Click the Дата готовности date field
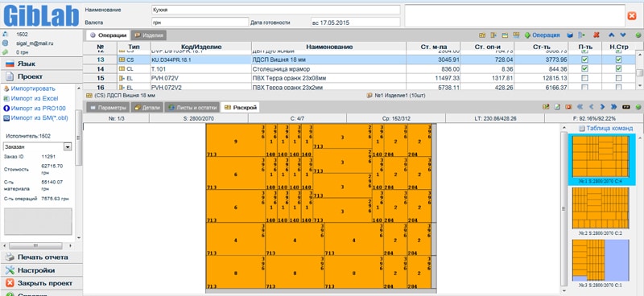 coord(355,23)
